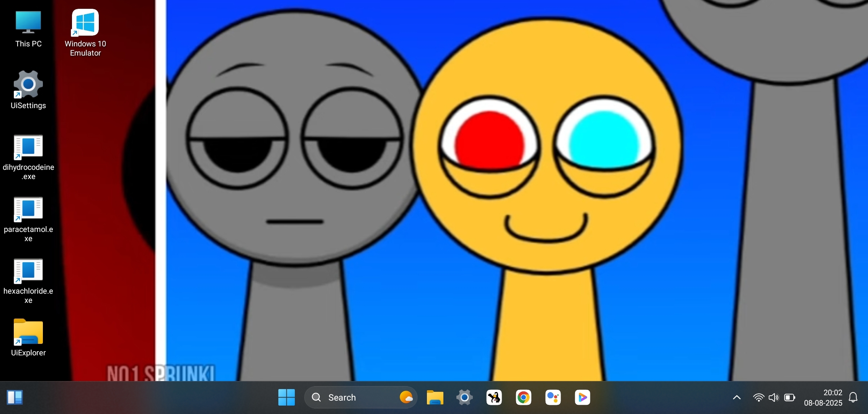Open This PC desktop icon

click(28, 29)
